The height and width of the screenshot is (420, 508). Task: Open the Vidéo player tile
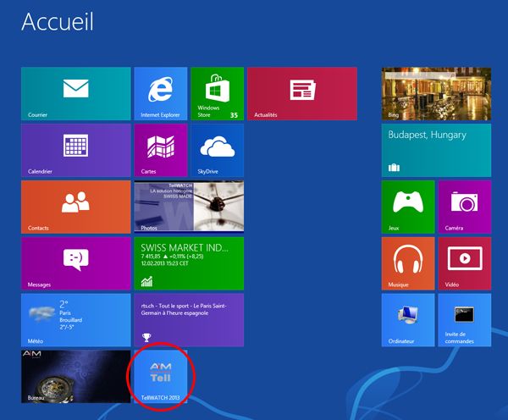pos(464,262)
